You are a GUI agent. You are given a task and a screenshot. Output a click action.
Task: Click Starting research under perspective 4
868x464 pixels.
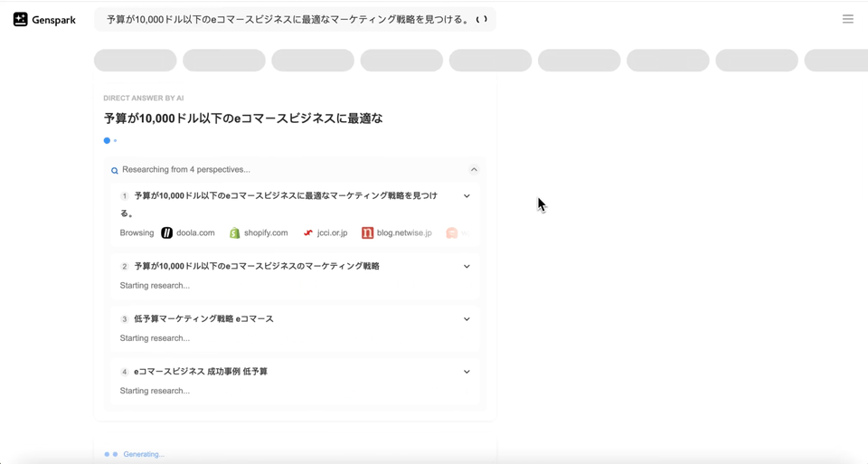click(x=155, y=391)
